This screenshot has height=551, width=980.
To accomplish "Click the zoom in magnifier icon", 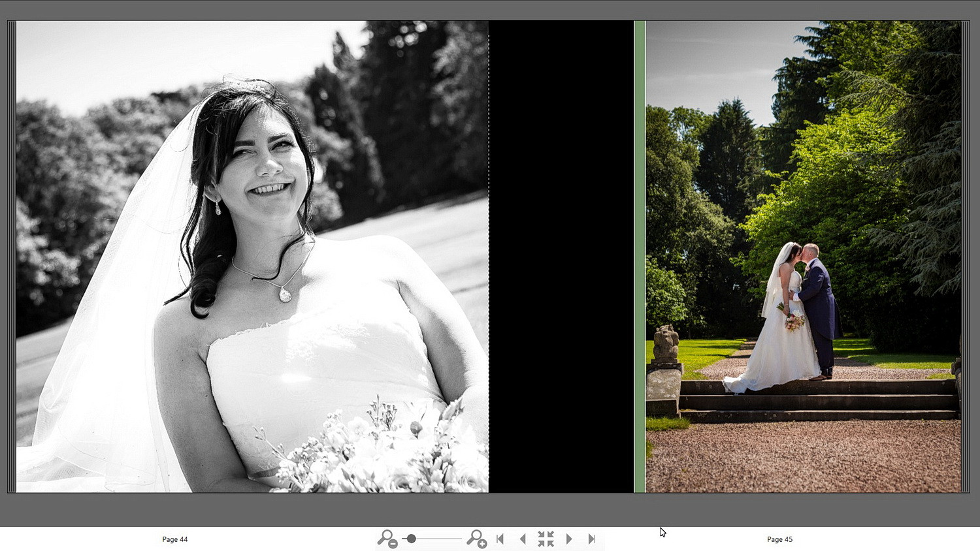I will click(476, 539).
